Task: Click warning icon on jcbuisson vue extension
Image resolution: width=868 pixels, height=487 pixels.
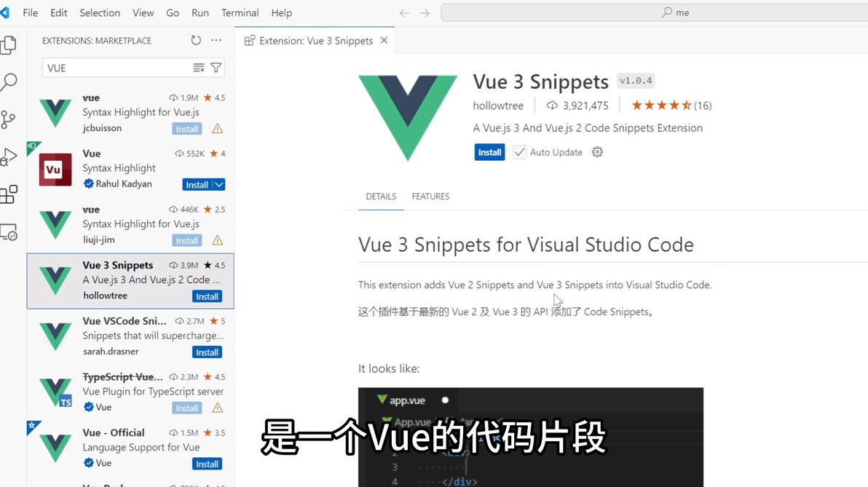Action: (x=218, y=129)
